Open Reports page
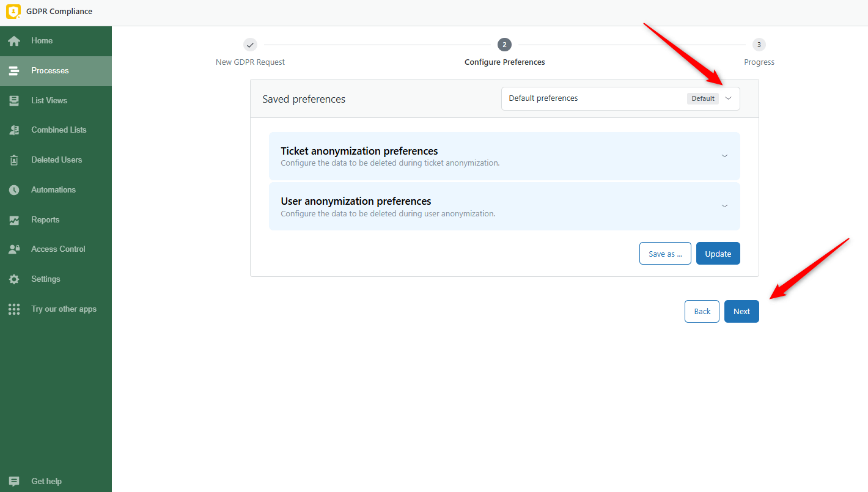The image size is (868, 492). coord(56,220)
